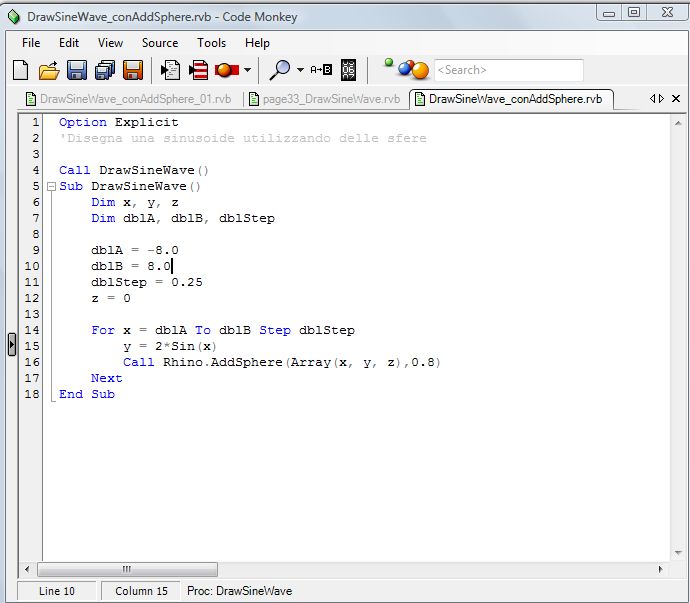Collapse the Sub DrawSineWave code fold
690x603 pixels.
[50, 187]
